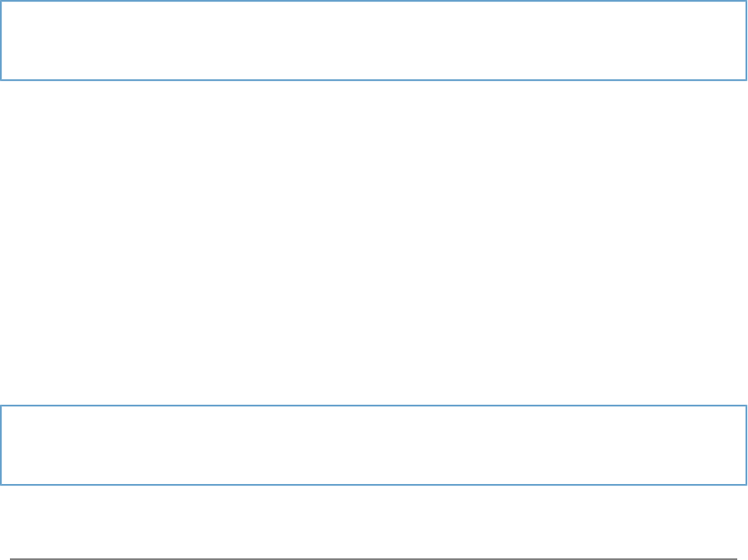Click the right end of the gray divider line
The height and width of the screenshot is (560, 748).
[x=734, y=559]
